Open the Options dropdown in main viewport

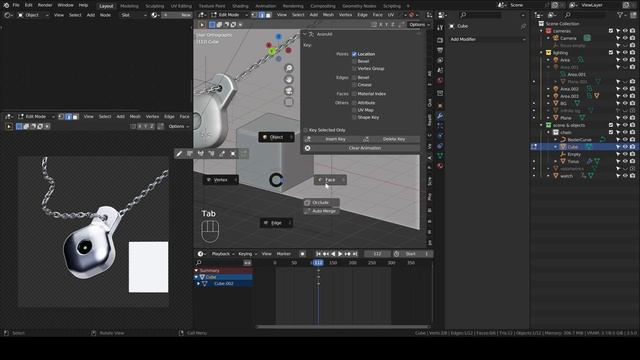point(419,24)
